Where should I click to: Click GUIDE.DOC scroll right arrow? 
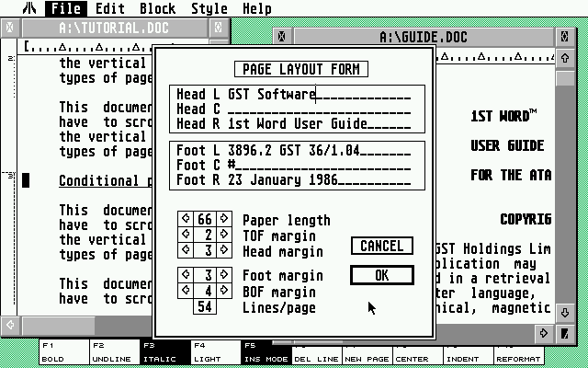(544, 333)
